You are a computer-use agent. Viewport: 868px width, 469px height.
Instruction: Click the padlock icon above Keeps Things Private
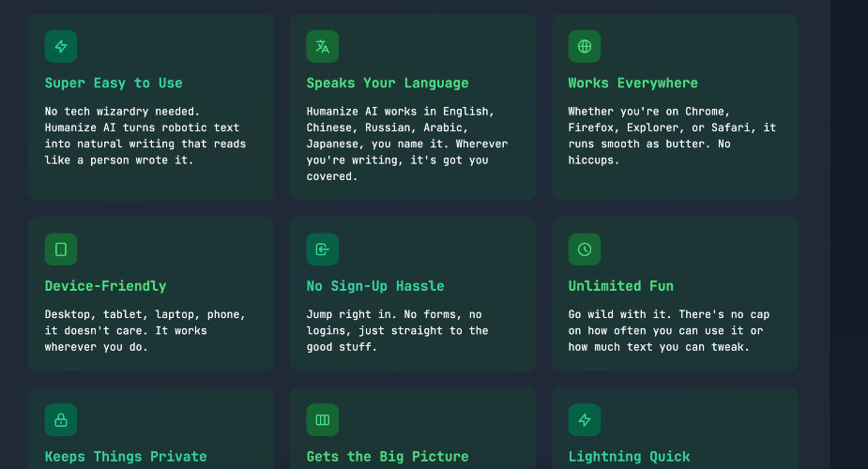click(61, 420)
